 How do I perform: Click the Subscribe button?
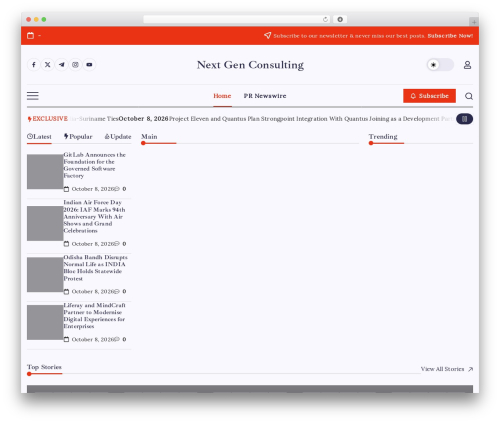click(x=429, y=96)
